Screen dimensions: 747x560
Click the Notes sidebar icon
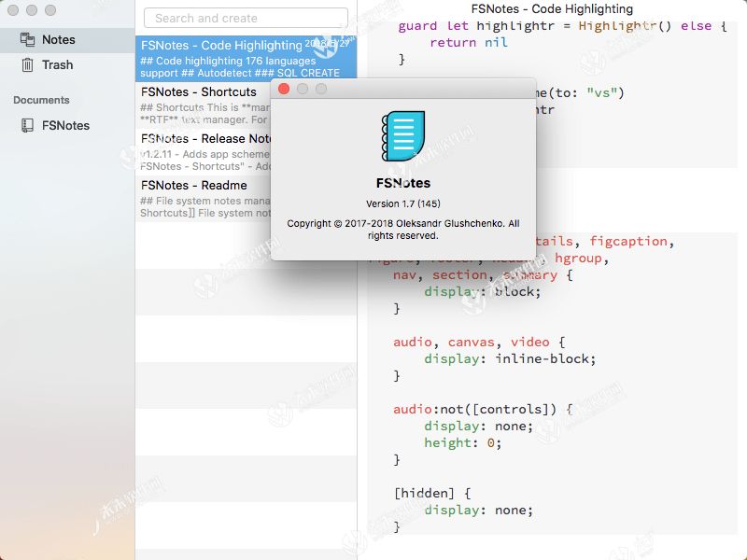point(27,39)
